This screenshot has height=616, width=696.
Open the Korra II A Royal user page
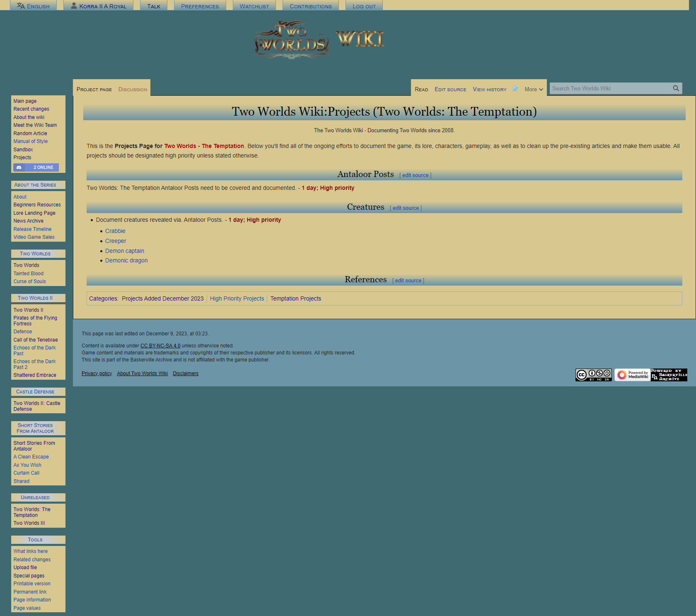[x=103, y=6]
